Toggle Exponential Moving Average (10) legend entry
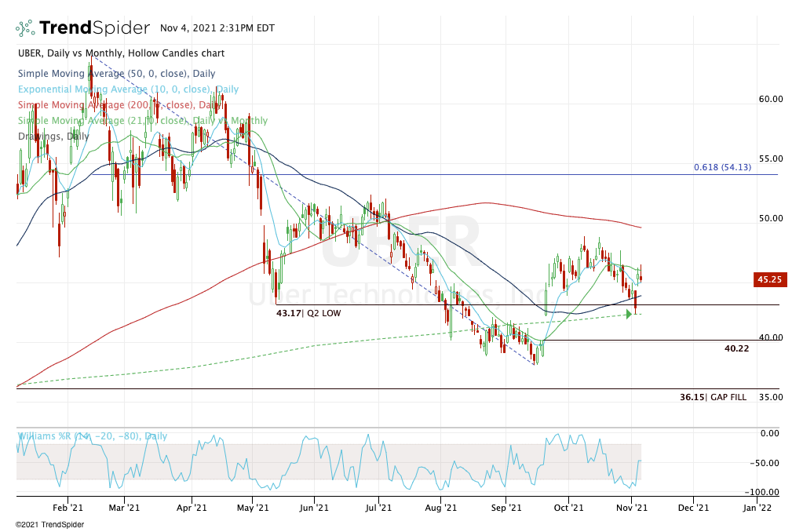 [x=127, y=89]
